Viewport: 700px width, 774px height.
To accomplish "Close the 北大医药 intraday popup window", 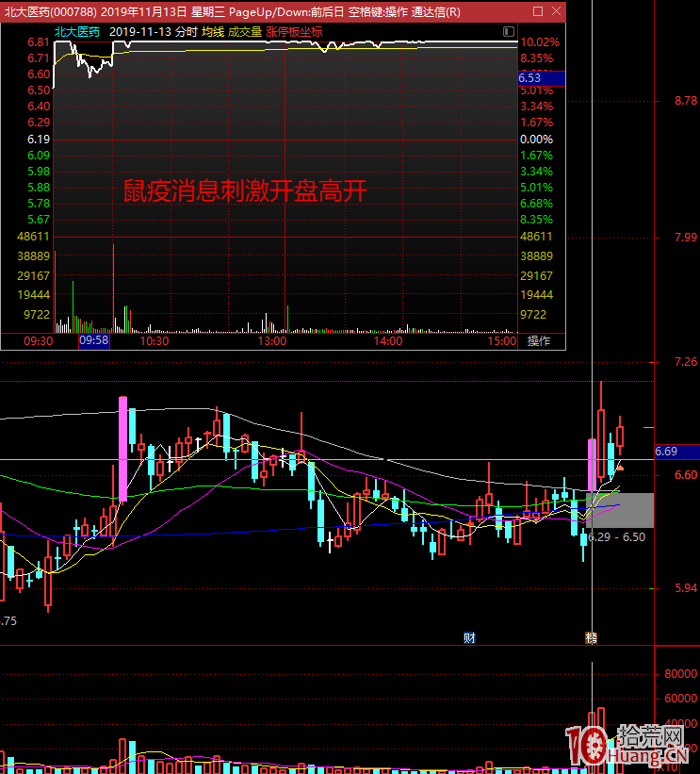I will click(556, 11).
